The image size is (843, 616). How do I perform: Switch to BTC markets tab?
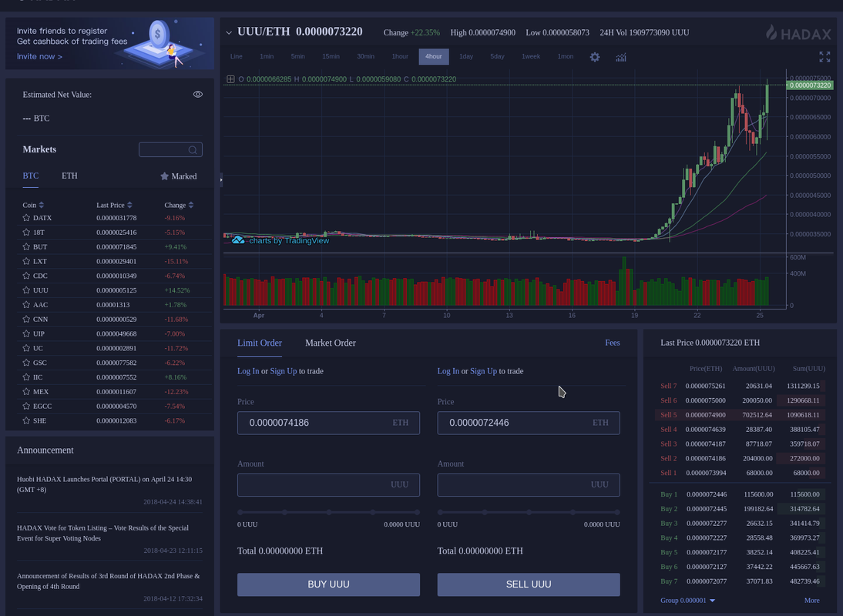tap(31, 176)
